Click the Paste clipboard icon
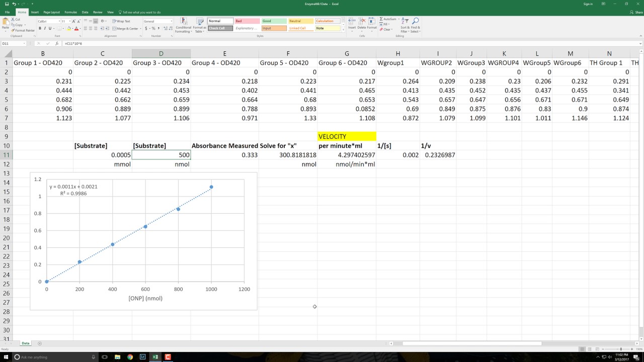Image resolution: width=644 pixels, height=362 pixels. 6,23
